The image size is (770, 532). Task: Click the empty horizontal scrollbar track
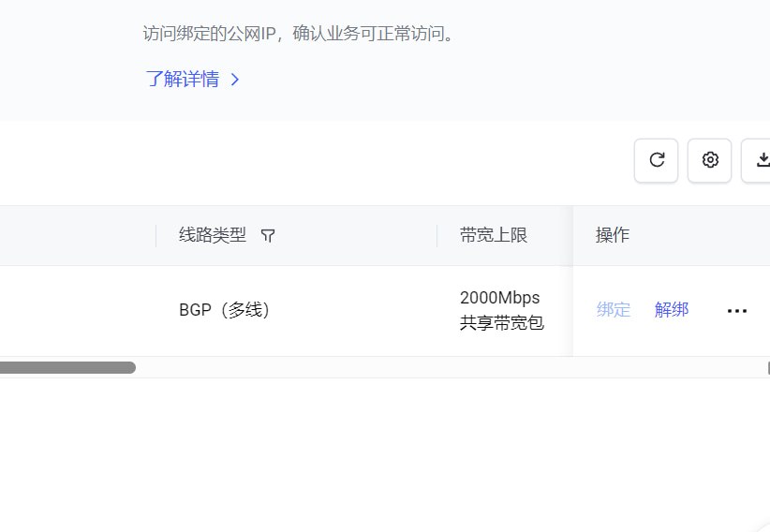click(x=451, y=367)
